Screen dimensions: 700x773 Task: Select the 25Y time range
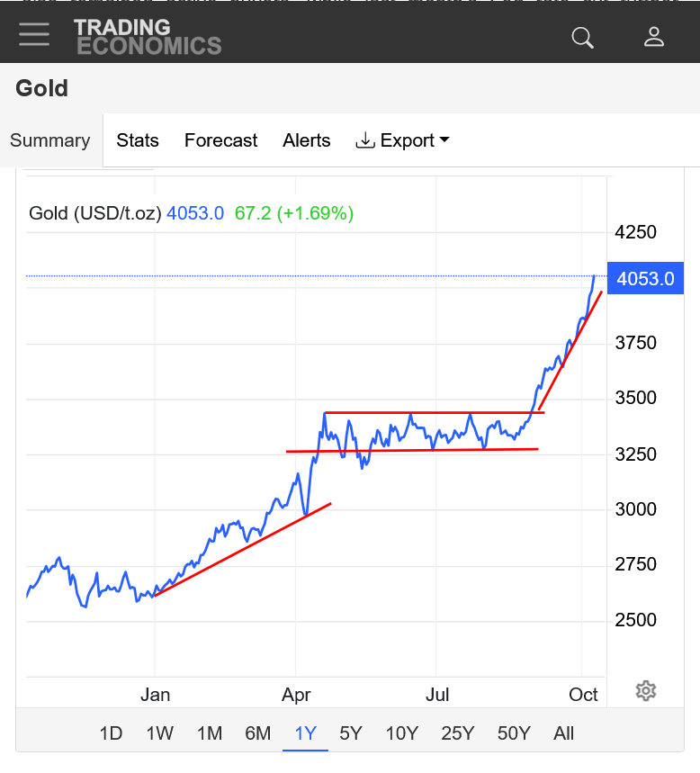(457, 733)
